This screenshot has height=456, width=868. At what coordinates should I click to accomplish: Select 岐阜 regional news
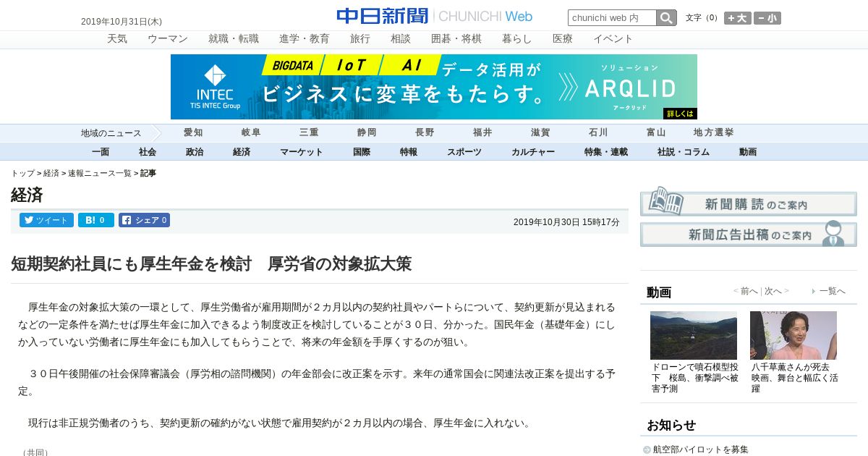(251, 132)
